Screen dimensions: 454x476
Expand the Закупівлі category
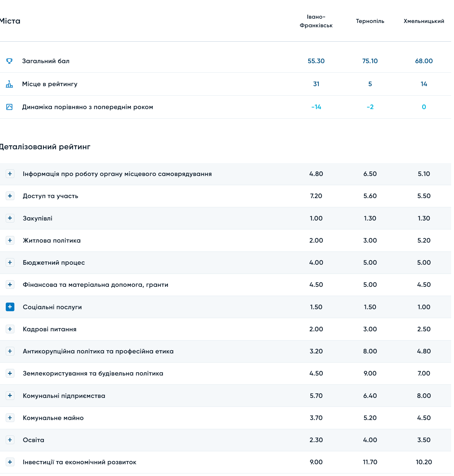[x=10, y=218]
